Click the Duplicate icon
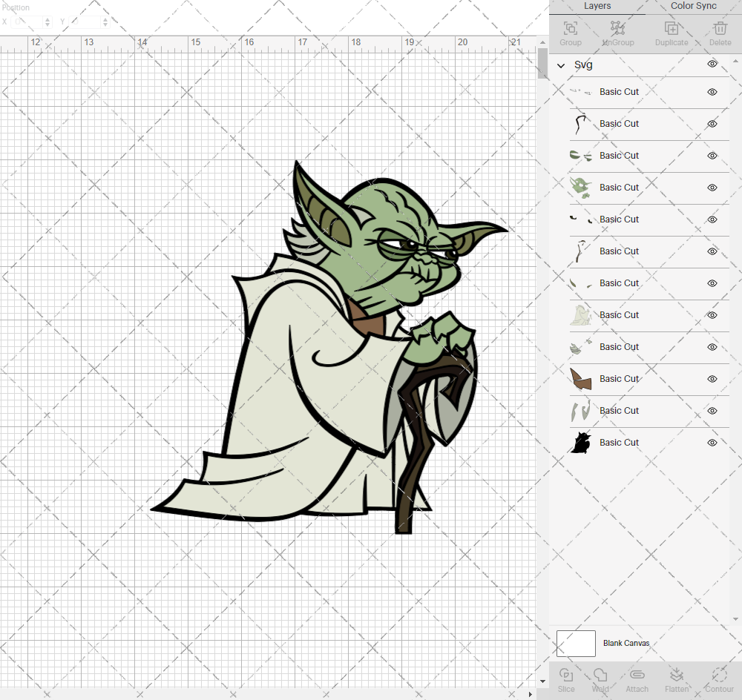Screen dimensions: 742x700 point(671,28)
